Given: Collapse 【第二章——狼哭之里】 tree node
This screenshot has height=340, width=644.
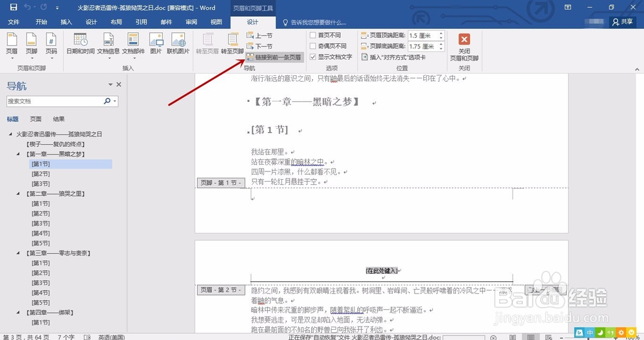Looking at the screenshot, I should 18,193.
